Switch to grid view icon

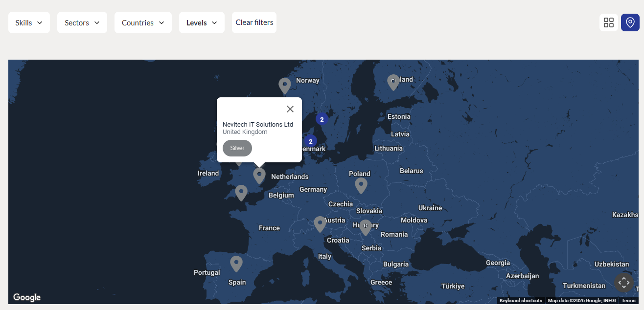(608, 22)
